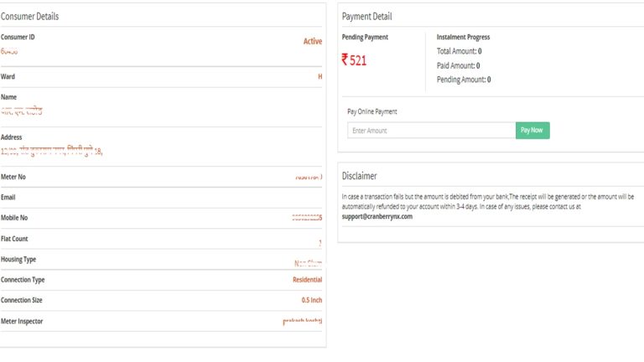Click the Disclaimer heading

point(360,176)
